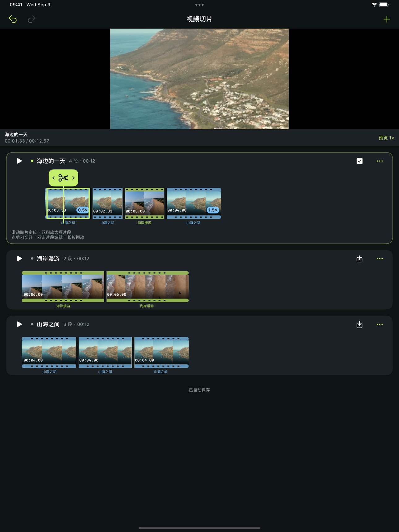
Task: Tap the redo arrow icon
Action: (32, 19)
